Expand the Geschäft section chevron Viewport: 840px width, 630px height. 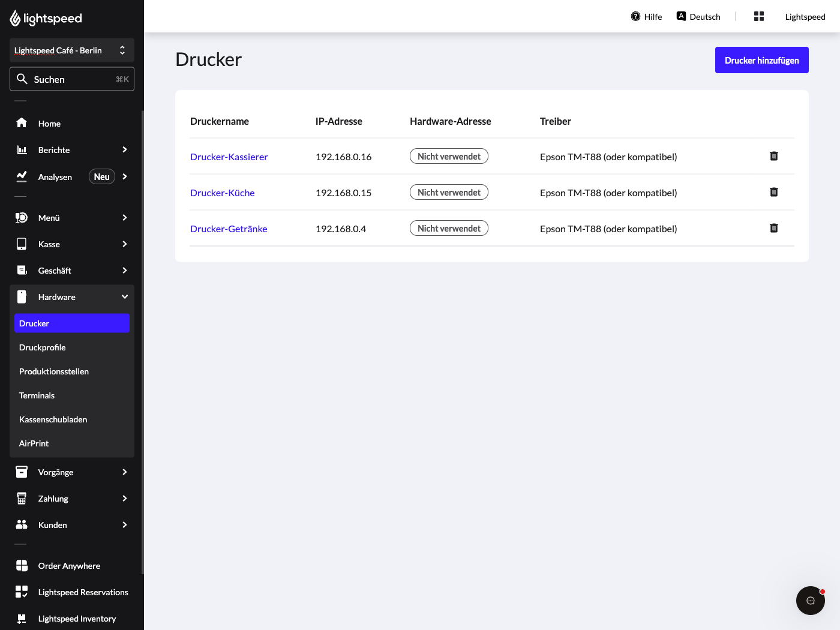click(x=125, y=270)
